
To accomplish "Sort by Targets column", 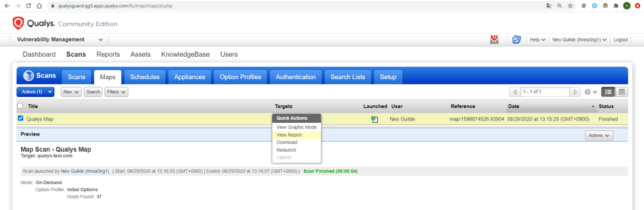I will click(x=283, y=106).
